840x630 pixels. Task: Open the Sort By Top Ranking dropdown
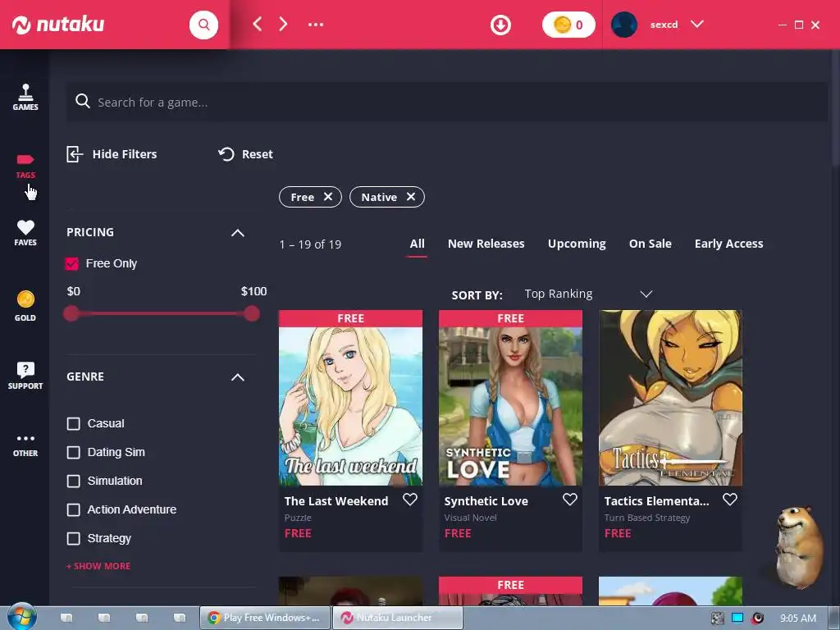[588, 294]
